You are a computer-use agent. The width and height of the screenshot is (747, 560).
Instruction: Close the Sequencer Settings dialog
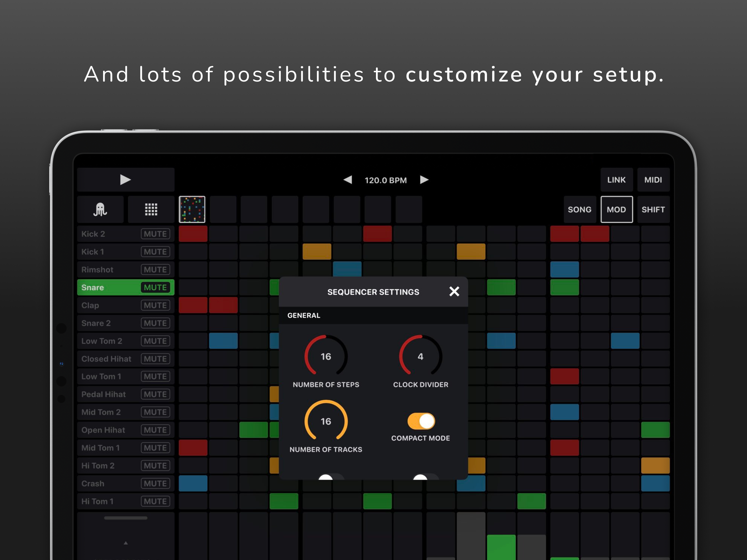coord(454,291)
